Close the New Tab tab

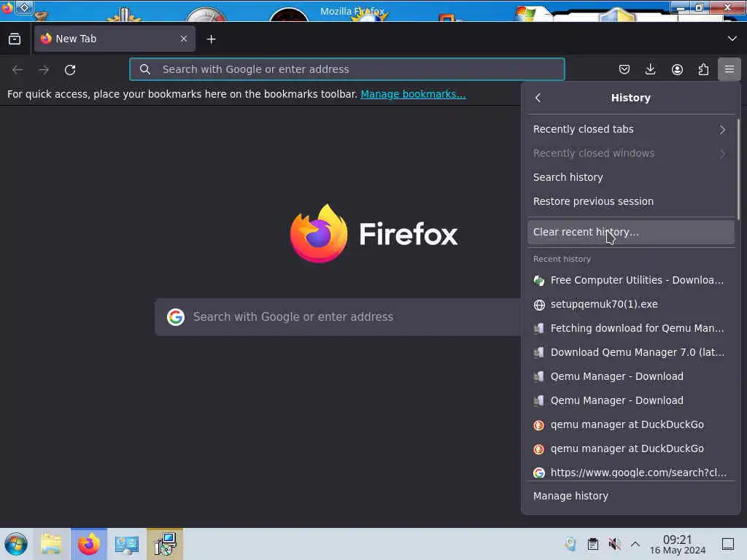184,39
